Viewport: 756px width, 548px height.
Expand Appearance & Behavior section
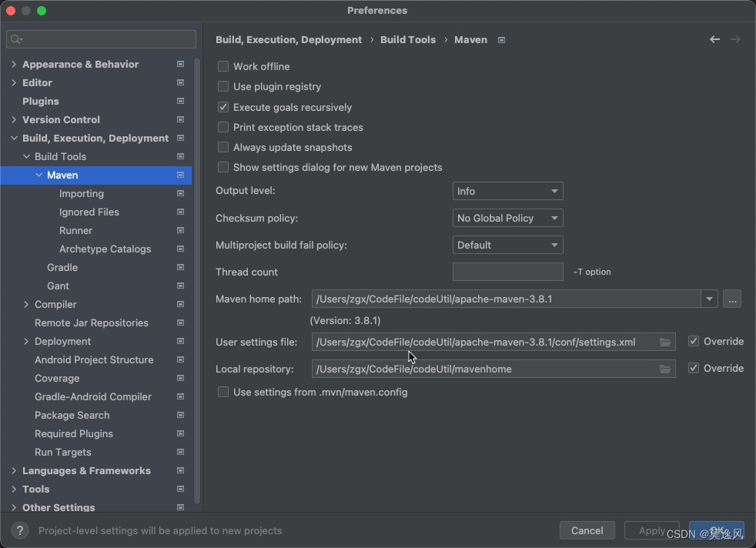coord(14,64)
